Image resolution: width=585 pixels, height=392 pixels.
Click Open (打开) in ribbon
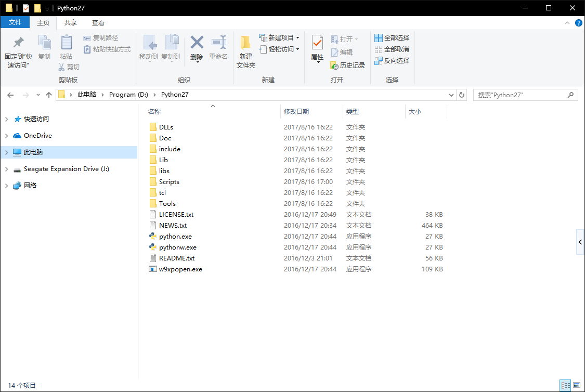pos(345,39)
